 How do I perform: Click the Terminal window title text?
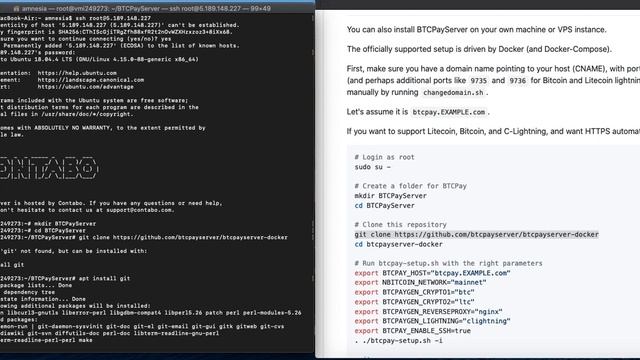coord(146,9)
